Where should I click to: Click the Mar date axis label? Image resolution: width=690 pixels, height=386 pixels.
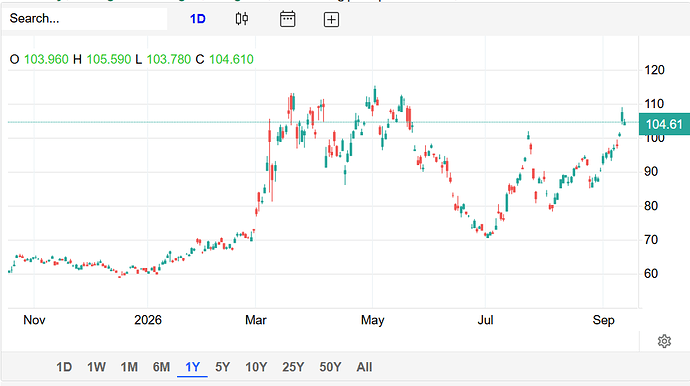(x=256, y=320)
